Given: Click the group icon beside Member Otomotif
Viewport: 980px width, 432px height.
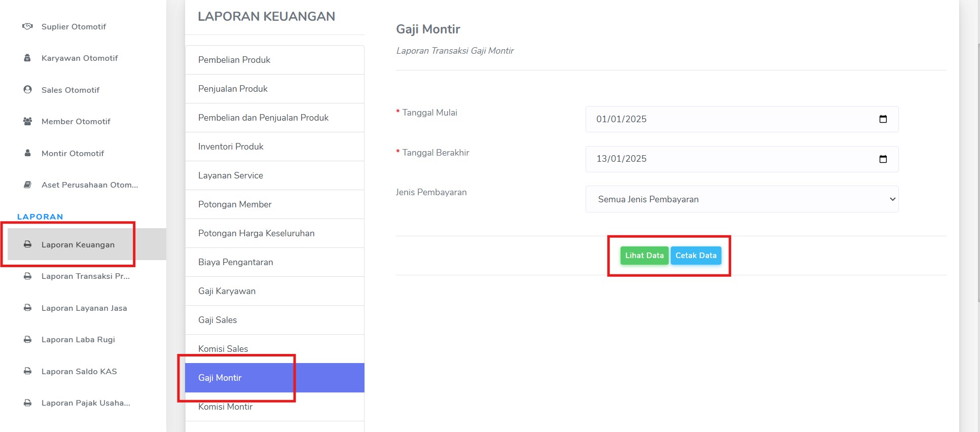Looking at the screenshot, I should pos(27,121).
